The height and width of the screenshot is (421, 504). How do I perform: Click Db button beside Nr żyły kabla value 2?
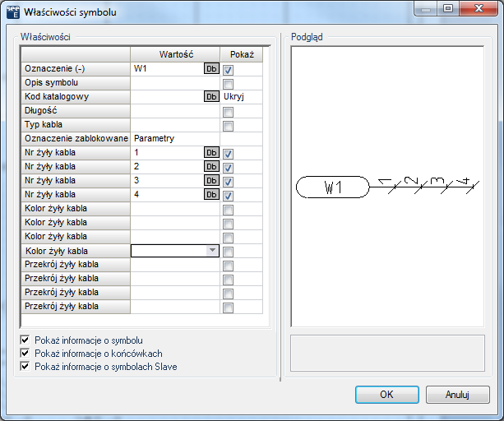coord(211,166)
